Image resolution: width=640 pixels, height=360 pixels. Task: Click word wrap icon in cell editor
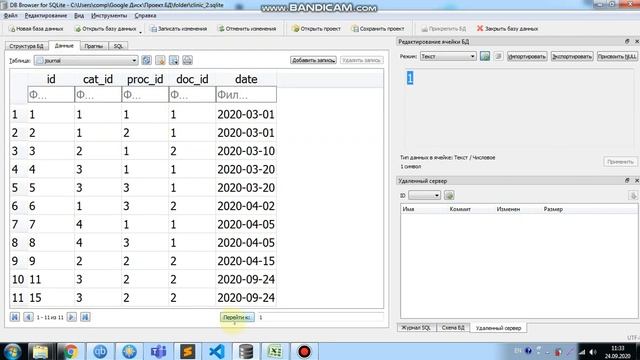coord(498,56)
